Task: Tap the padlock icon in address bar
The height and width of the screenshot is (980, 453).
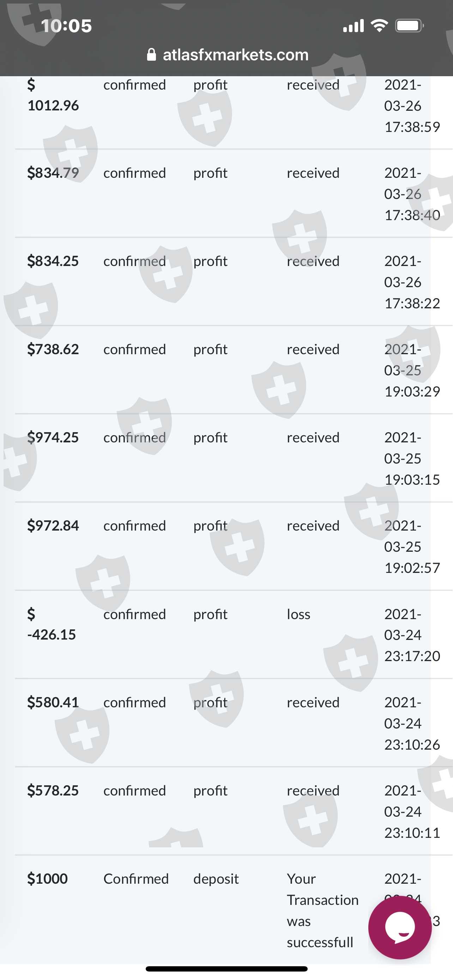Action: pyautogui.click(x=151, y=55)
